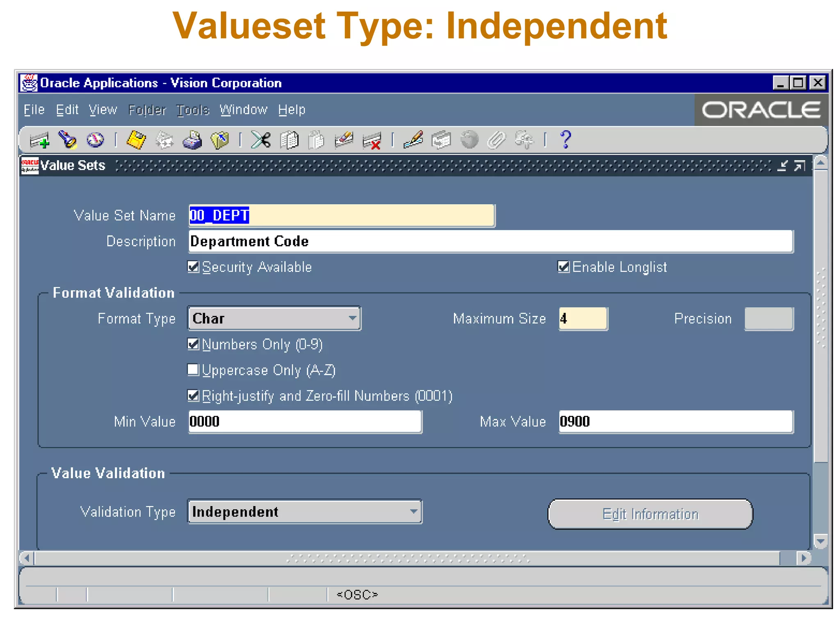Click the horizontal scrollbar thumb
Screen dimensions: 840x630
[407, 559]
